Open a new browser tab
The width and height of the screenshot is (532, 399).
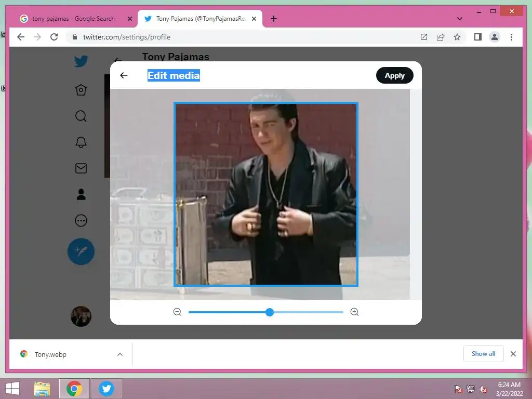point(274,19)
